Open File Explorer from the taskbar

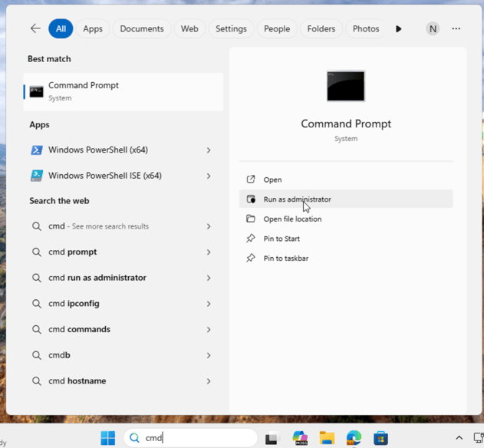327,438
